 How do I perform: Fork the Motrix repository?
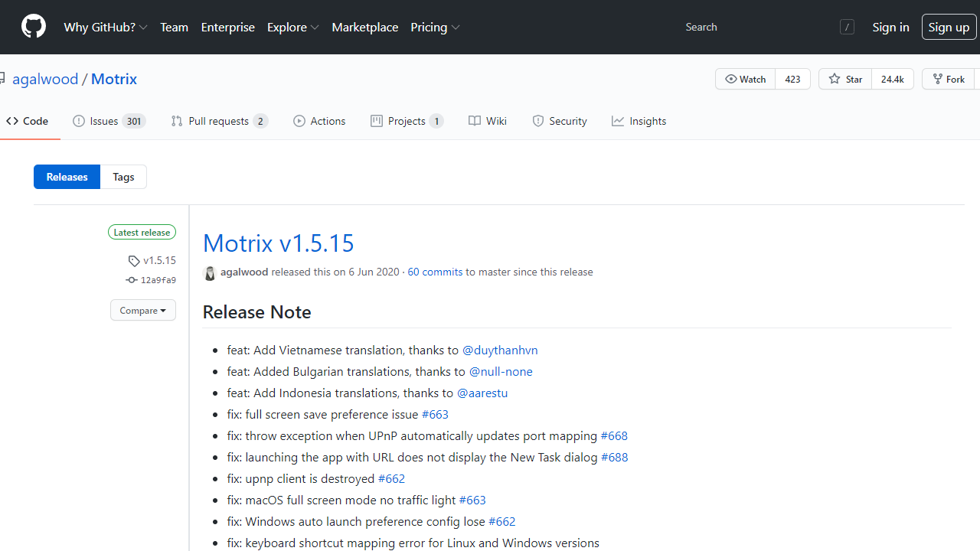coord(949,79)
